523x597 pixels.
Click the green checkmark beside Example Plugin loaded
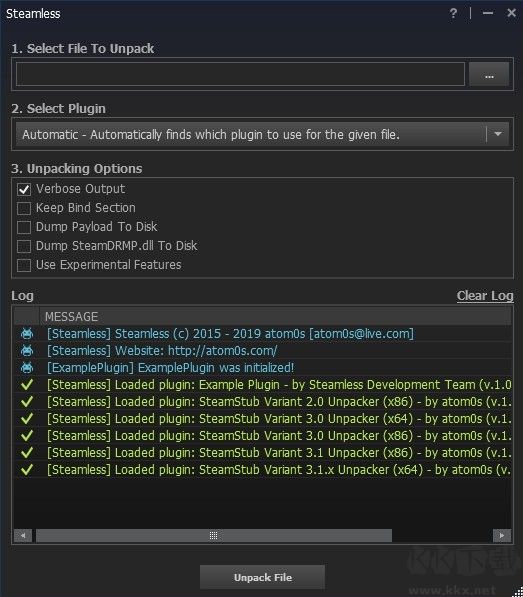27,385
